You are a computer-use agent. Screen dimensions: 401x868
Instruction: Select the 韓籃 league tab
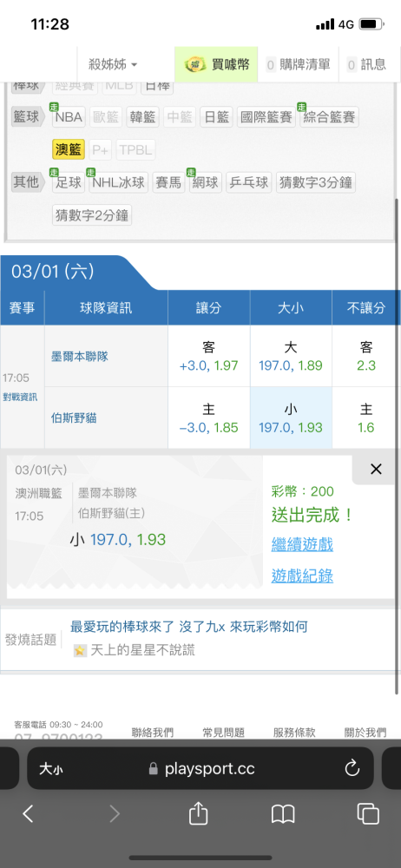pos(143,117)
